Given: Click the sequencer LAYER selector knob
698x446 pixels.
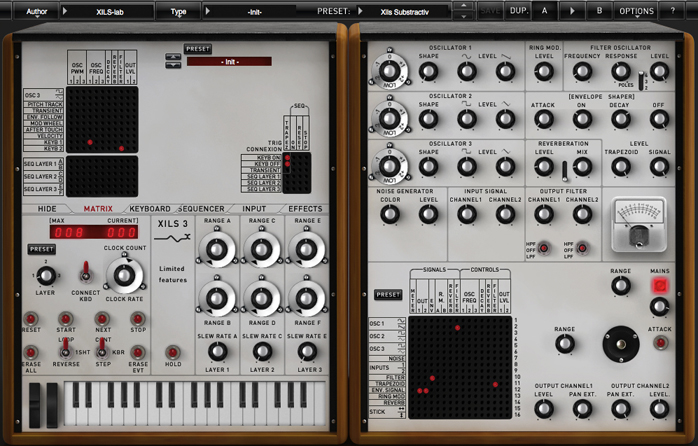Looking at the screenshot, I should (46, 276).
